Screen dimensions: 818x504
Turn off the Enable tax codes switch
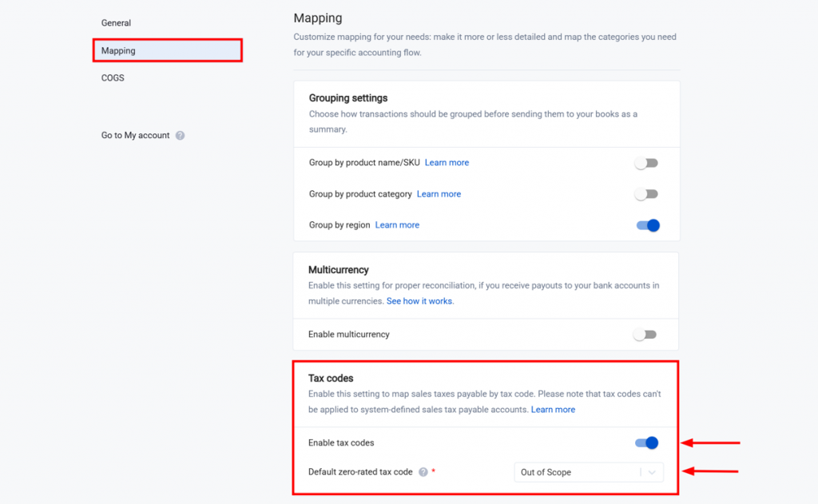647,442
